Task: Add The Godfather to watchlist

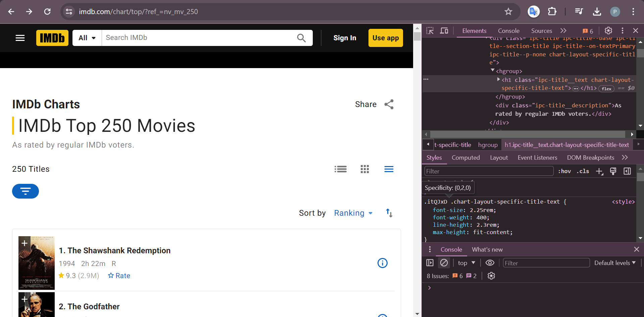Action: coord(24,299)
